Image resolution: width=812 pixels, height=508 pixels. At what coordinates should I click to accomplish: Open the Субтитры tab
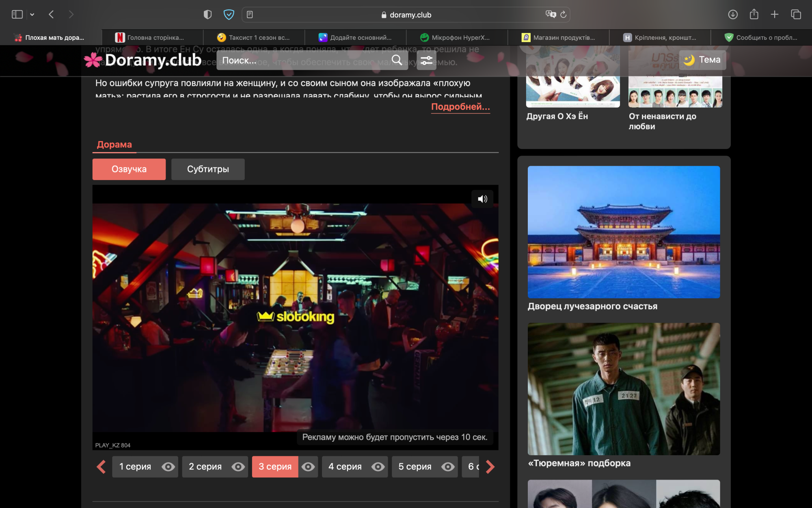pos(208,169)
